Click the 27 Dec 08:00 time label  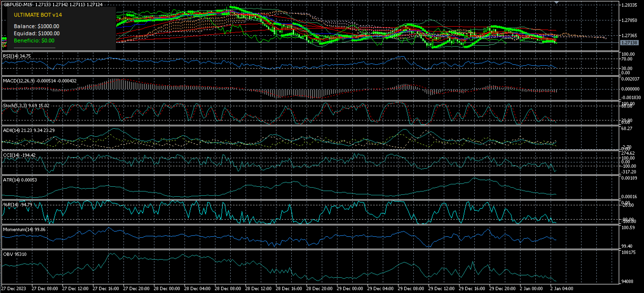pos(45,289)
